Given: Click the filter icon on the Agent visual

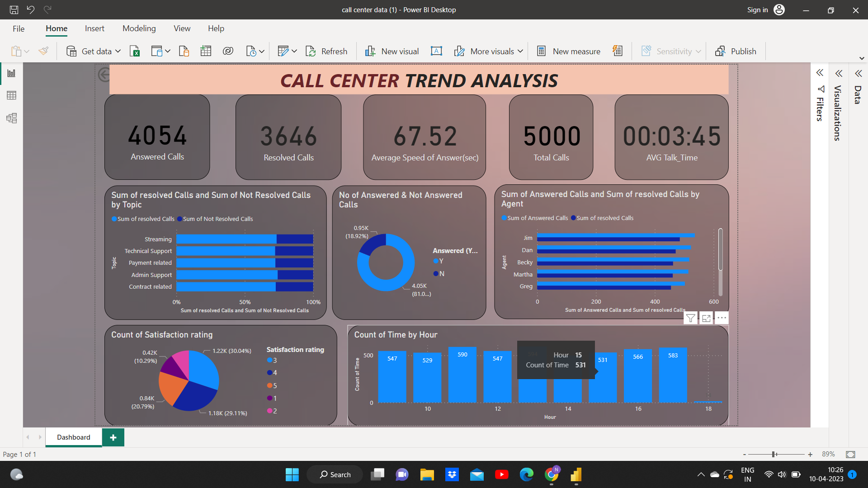Looking at the screenshot, I should click(x=690, y=318).
